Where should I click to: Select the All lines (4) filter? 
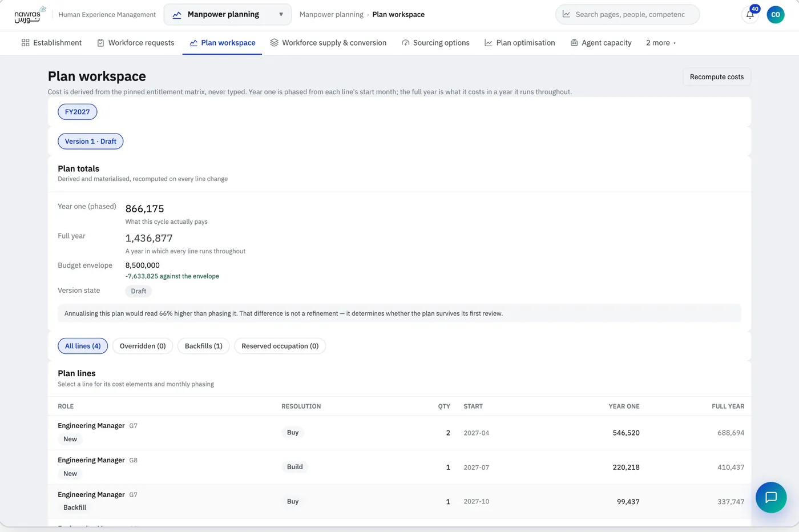(x=83, y=346)
